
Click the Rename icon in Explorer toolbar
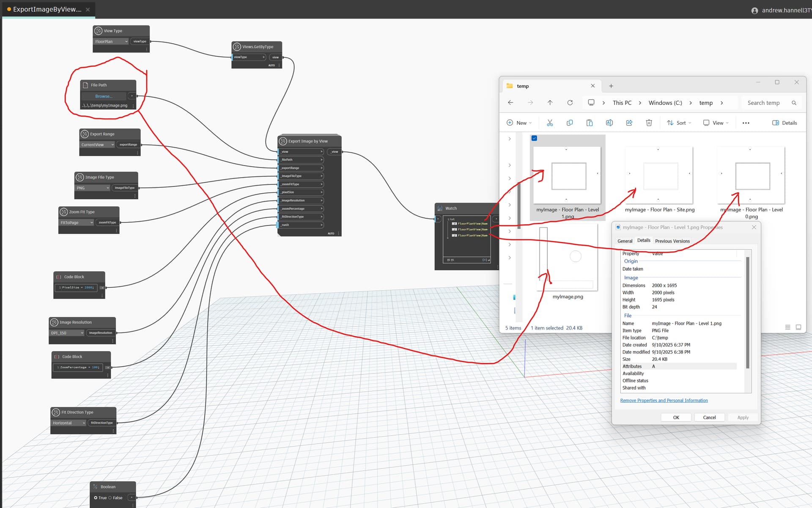609,123
